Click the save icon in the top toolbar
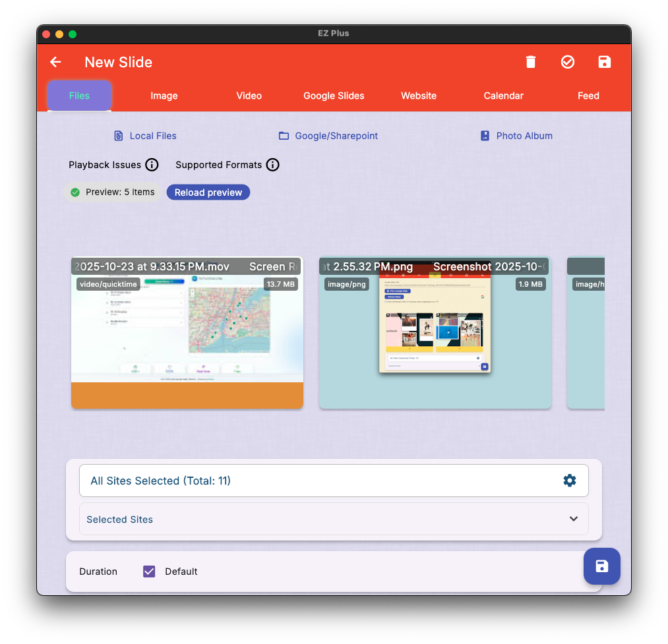 click(x=605, y=61)
